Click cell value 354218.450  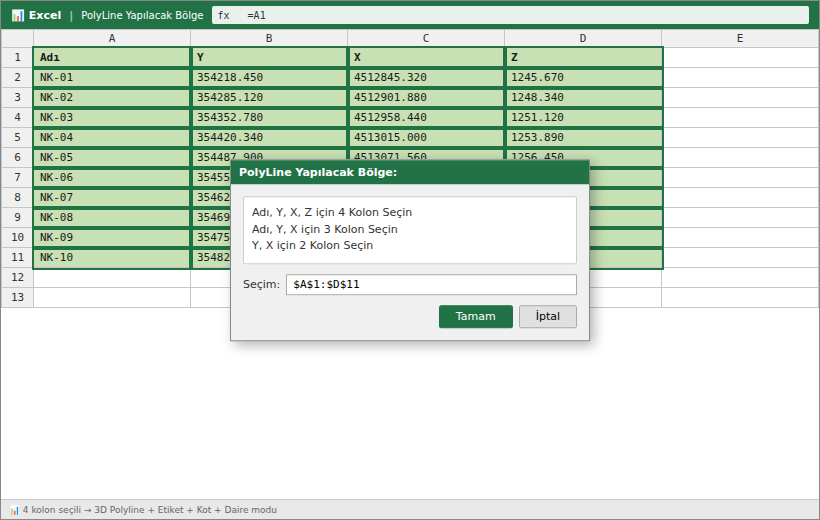269,77
